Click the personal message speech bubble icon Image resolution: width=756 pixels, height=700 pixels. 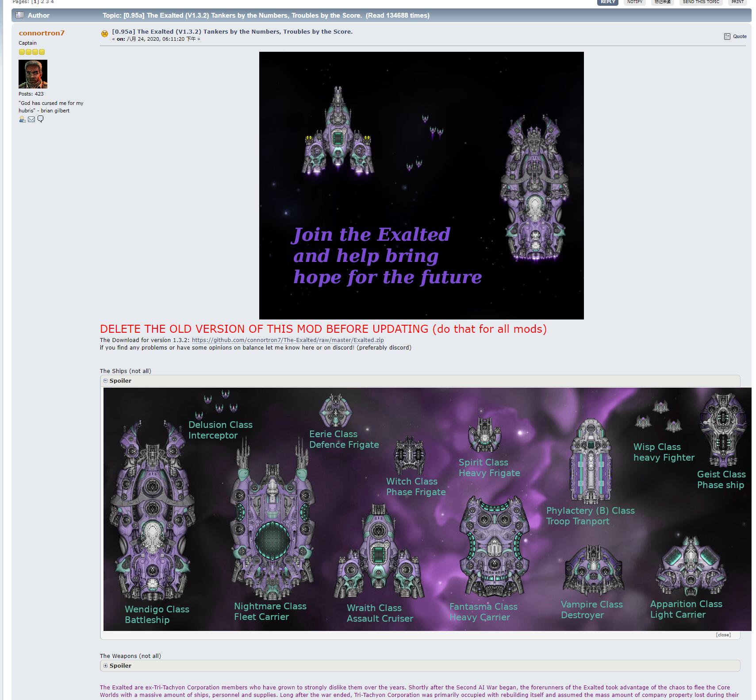coord(41,119)
